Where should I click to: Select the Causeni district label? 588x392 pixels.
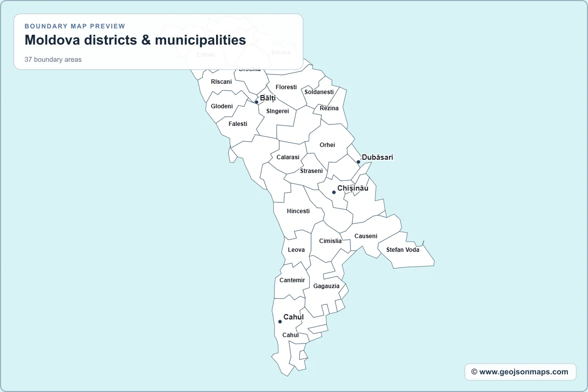(366, 236)
